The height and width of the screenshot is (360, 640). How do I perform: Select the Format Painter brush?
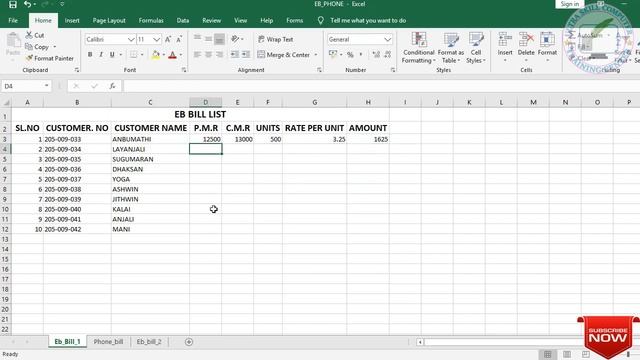29,58
